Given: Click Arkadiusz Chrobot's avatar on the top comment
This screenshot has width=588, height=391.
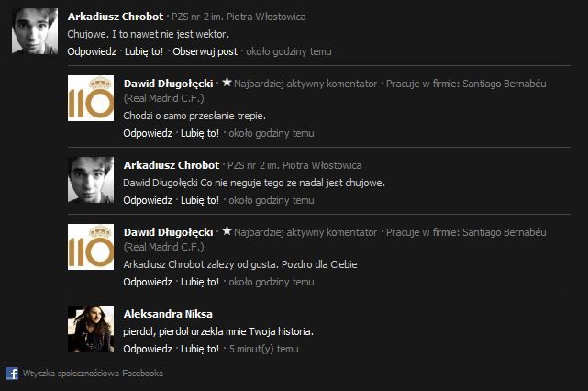Looking at the screenshot, I should 35,31.
